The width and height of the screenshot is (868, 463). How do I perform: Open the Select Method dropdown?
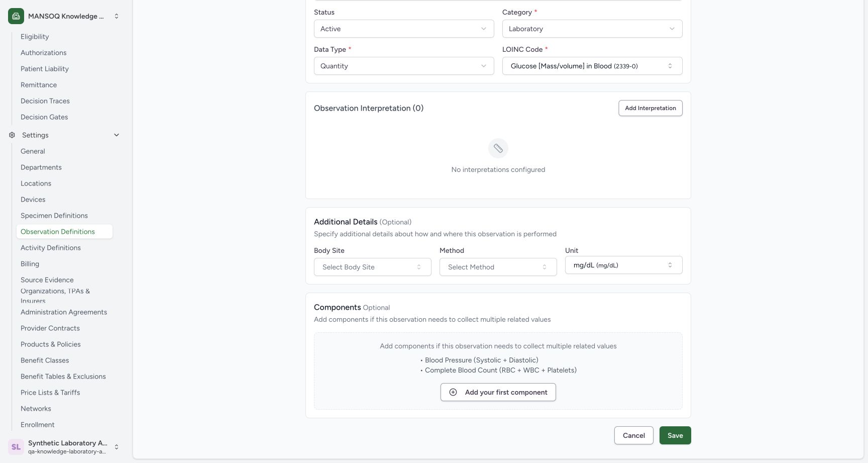(498, 267)
